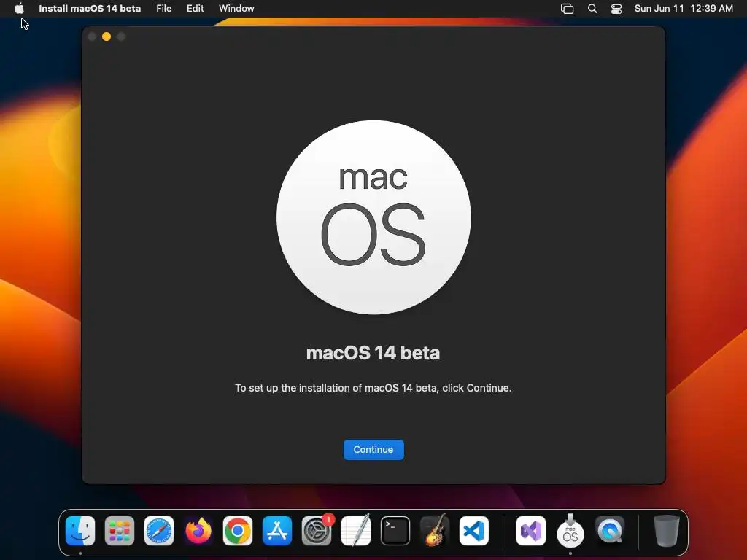747x560 pixels.
Task: Launch GarageBand from the Dock
Action: (x=435, y=531)
